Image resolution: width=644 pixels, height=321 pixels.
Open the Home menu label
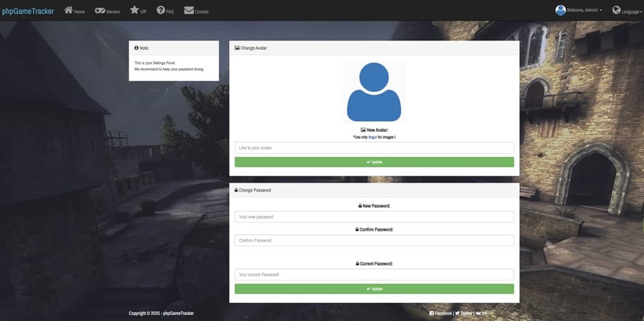click(x=79, y=12)
